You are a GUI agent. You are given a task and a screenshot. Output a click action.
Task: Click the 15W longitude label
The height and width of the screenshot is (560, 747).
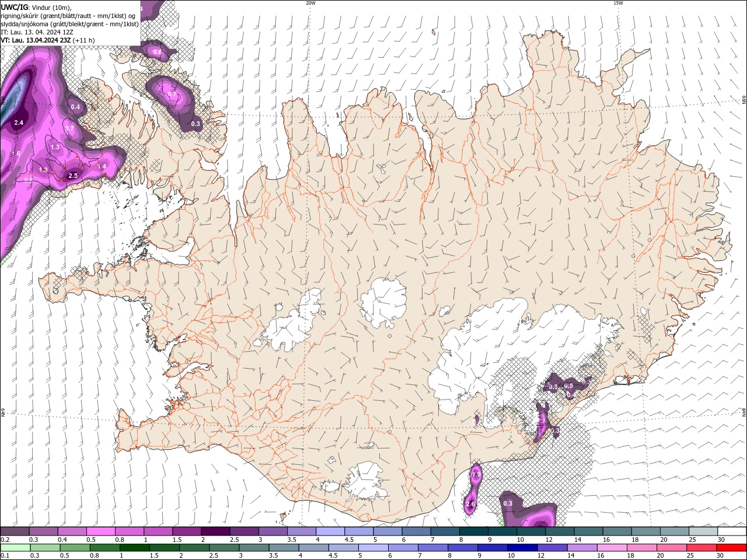click(618, 3)
